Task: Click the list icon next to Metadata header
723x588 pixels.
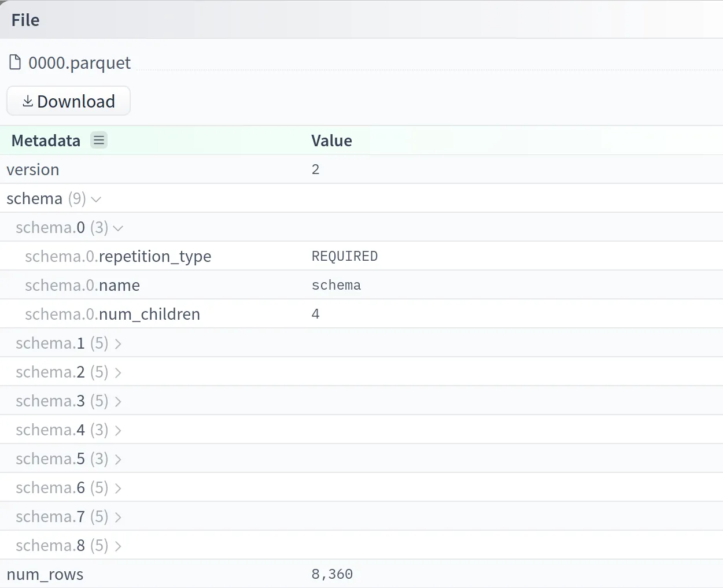Action: (x=98, y=140)
